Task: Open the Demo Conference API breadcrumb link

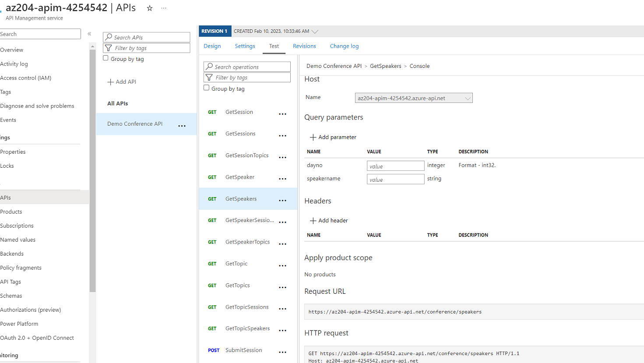Action: pos(334,66)
